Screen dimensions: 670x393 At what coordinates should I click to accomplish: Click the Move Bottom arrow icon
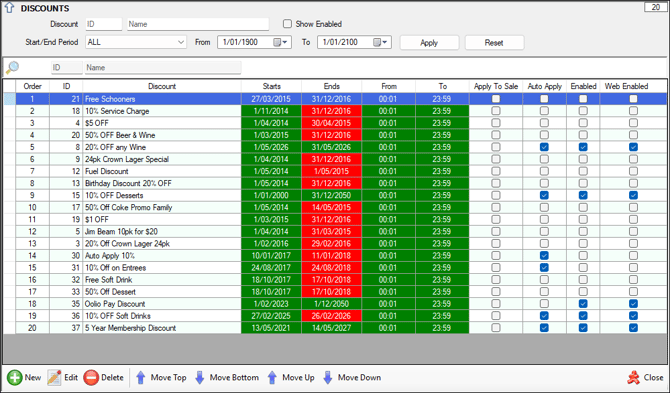pos(200,378)
